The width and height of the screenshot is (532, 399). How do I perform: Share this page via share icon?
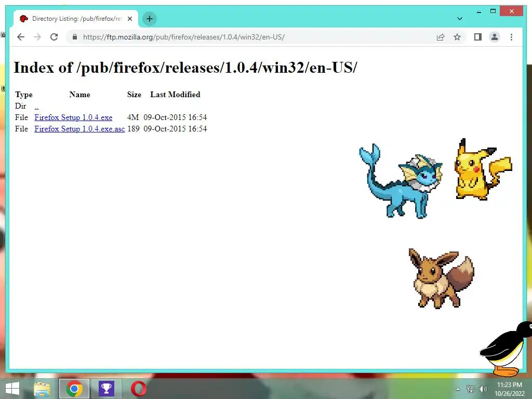click(441, 37)
